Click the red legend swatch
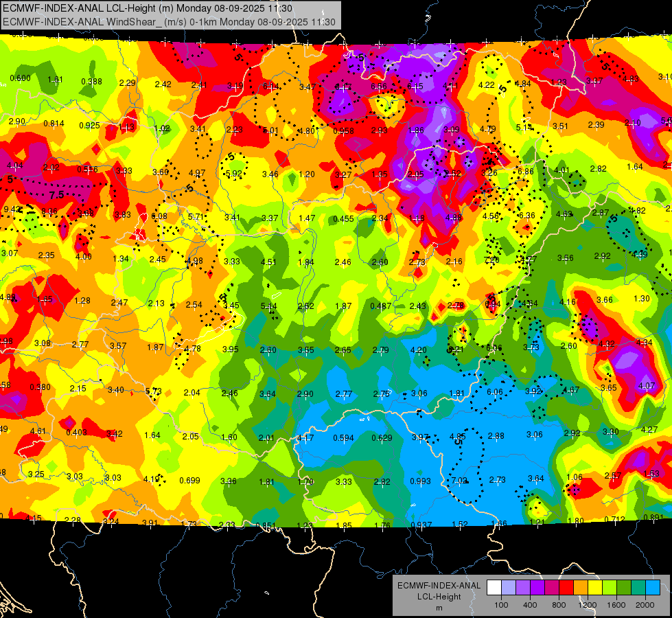The width and height of the screenshot is (672, 618). (566, 588)
